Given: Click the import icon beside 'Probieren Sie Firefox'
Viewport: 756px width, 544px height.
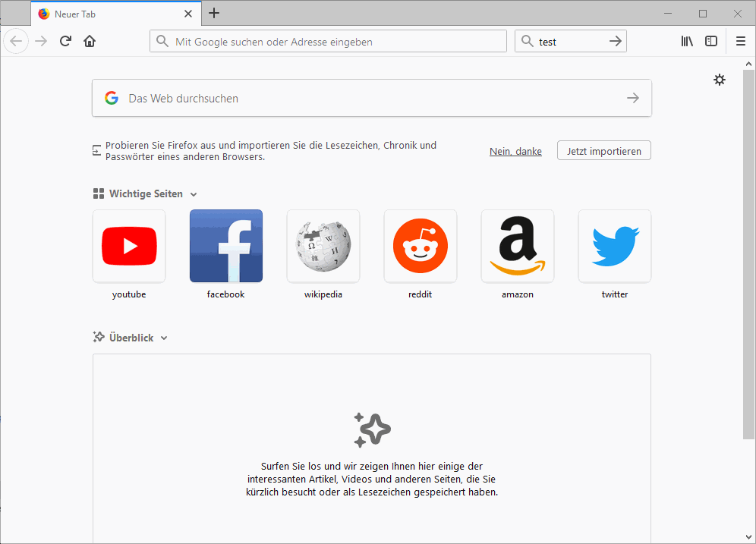Looking at the screenshot, I should tap(97, 151).
